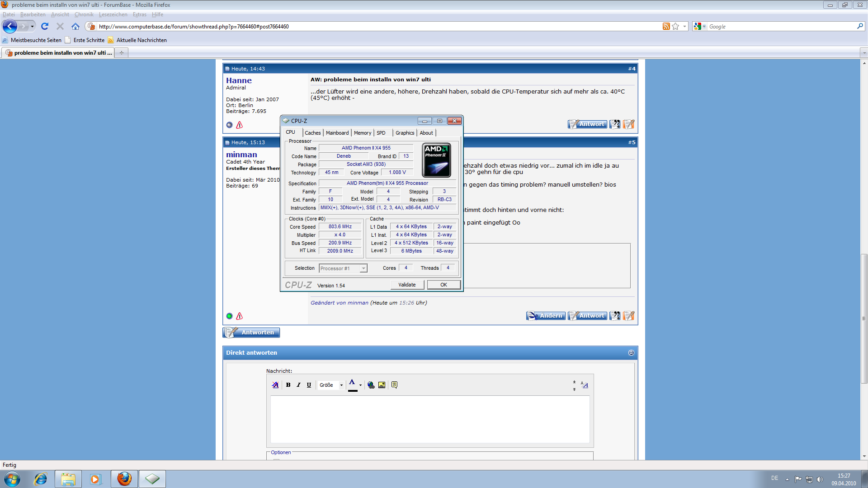This screenshot has height=488, width=868.
Task: Click the Validate button in CPU-Z
Action: coord(407,285)
